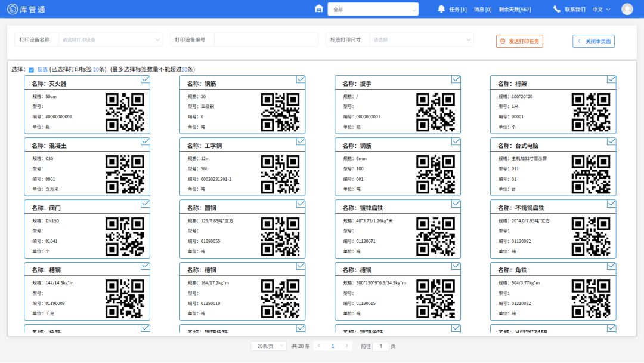Open the 标签打印尺寸 dropdown
Viewport: 644px width, 363px height.
coord(422,40)
